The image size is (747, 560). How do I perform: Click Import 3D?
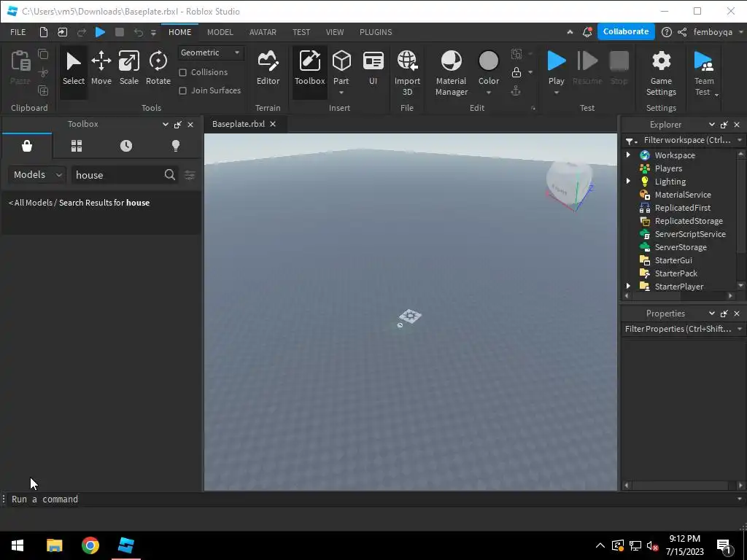[x=407, y=72]
